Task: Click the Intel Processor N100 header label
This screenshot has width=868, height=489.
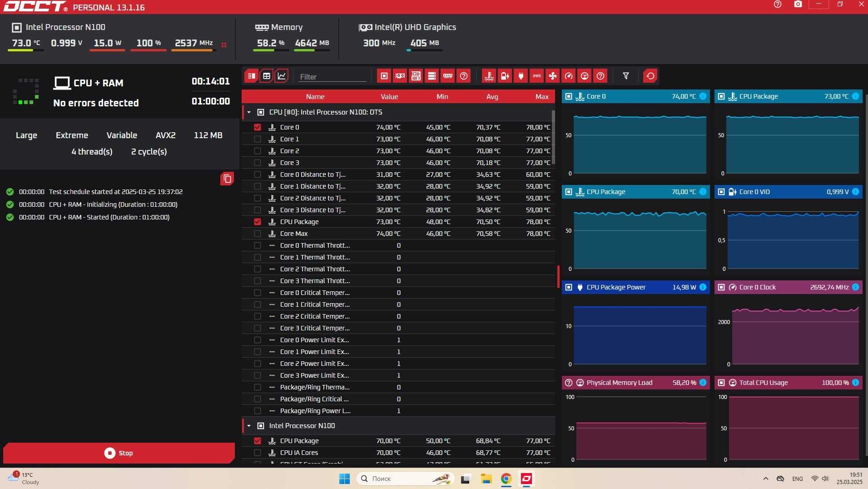Action: 65,27
